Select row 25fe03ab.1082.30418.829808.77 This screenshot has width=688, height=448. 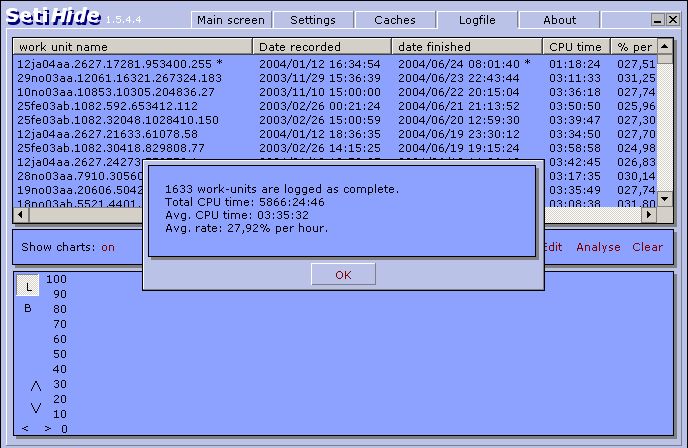pyautogui.click(x=335, y=148)
